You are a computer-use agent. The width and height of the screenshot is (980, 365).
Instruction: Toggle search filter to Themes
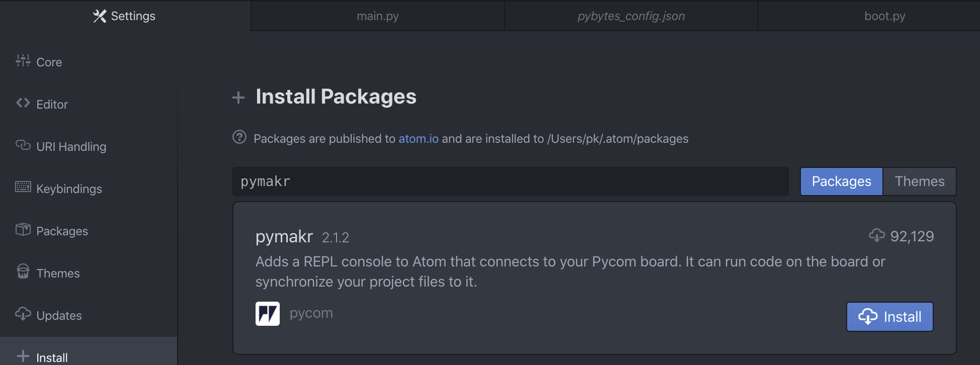coord(919,181)
